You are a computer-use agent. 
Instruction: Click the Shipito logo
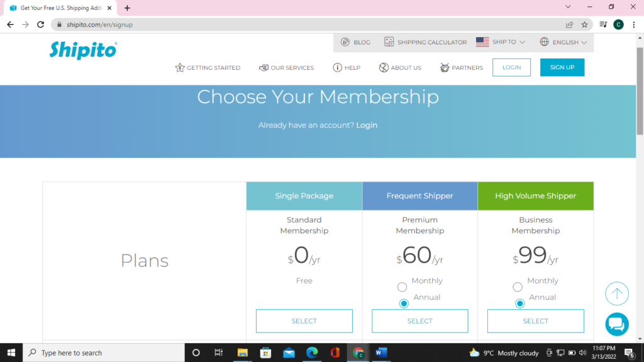(84, 50)
